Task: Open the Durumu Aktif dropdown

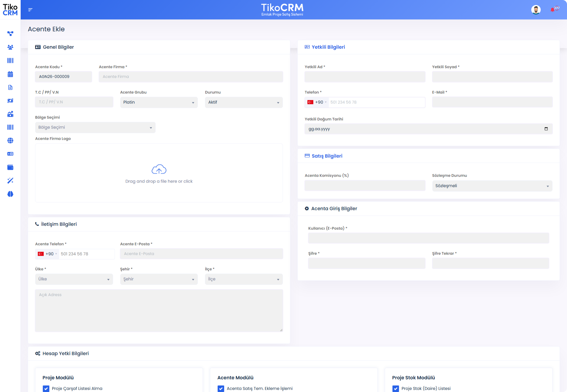Action: 244,102
